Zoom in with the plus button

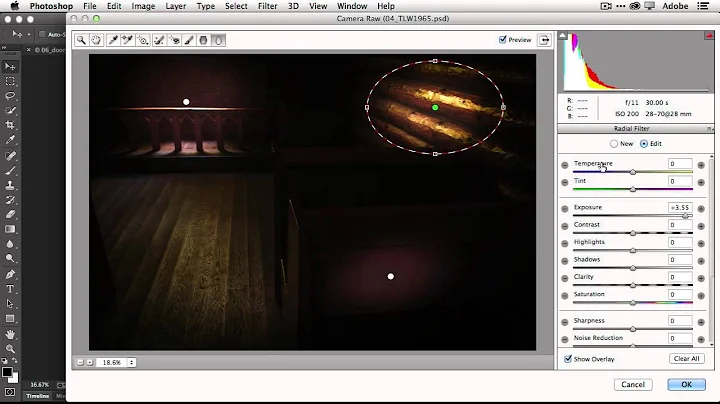(x=90, y=362)
